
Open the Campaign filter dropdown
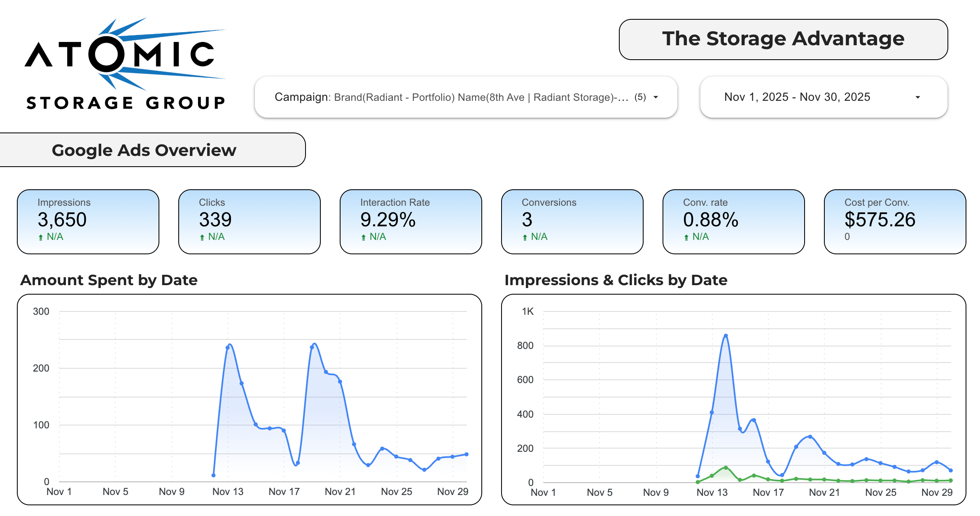click(465, 97)
